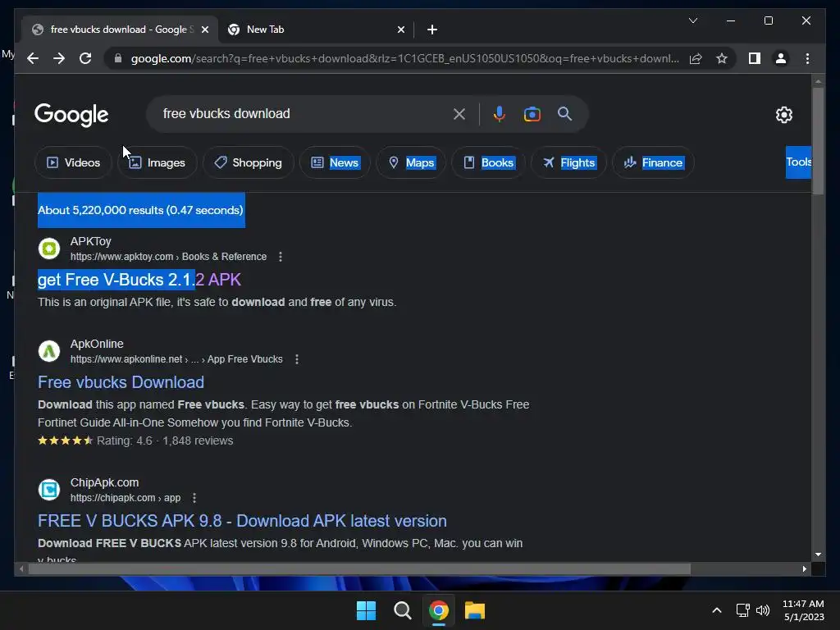Open the search Tools button
The height and width of the screenshot is (630, 840).
click(x=798, y=162)
